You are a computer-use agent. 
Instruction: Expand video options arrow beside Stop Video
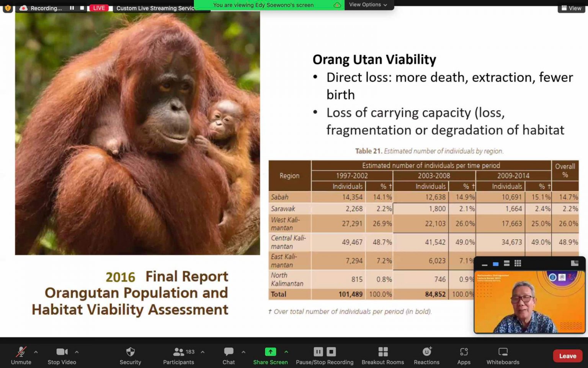tap(77, 352)
